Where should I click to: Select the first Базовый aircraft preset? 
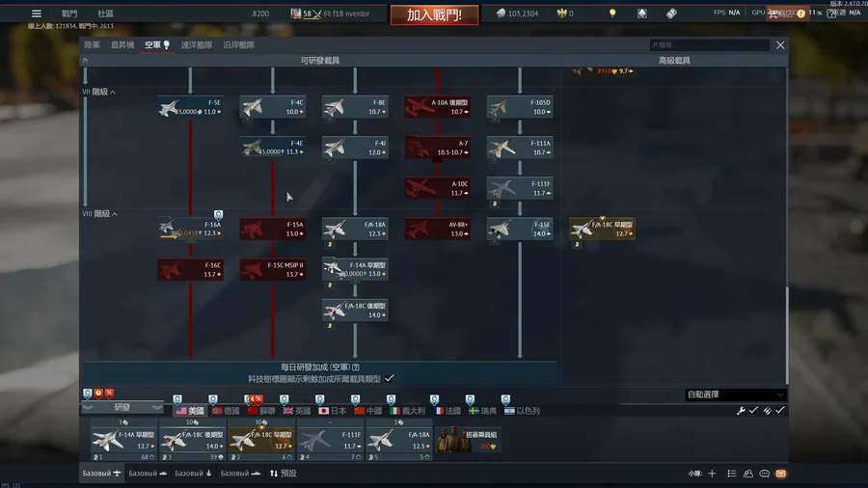pos(101,474)
